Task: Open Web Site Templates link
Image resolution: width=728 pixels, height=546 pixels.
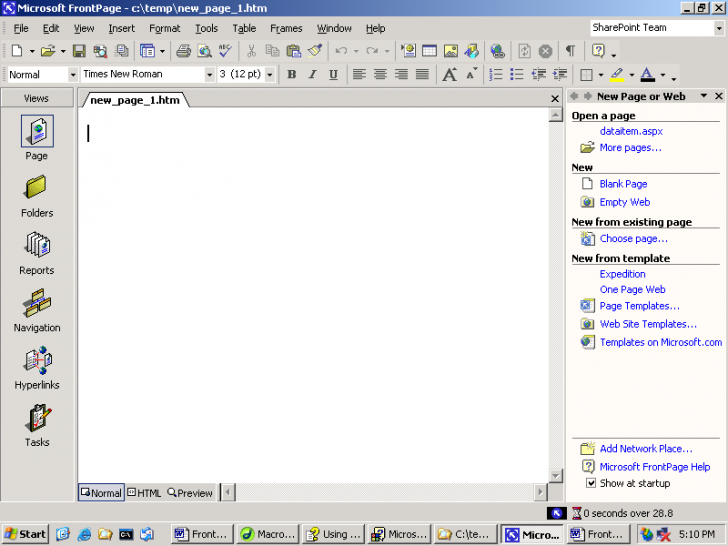Action: 648,324
